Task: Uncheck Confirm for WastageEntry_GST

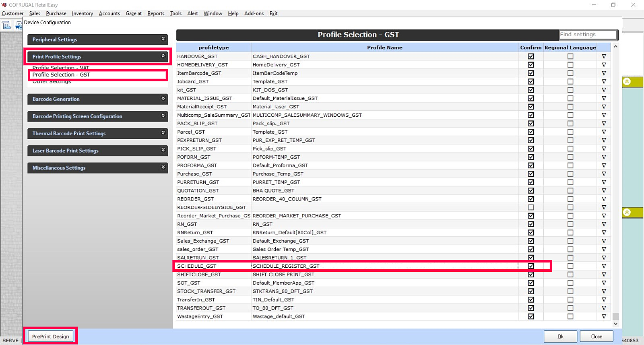Action: pyautogui.click(x=531, y=316)
